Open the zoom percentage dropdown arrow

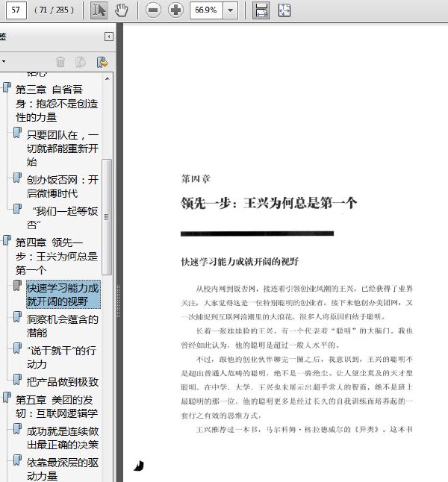[x=230, y=10]
